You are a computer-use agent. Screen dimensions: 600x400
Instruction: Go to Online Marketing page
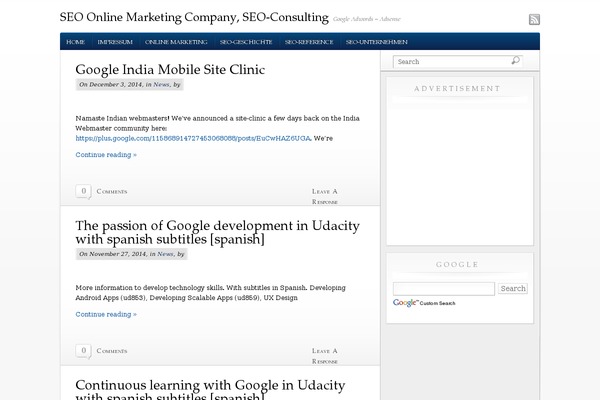pos(176,42)
